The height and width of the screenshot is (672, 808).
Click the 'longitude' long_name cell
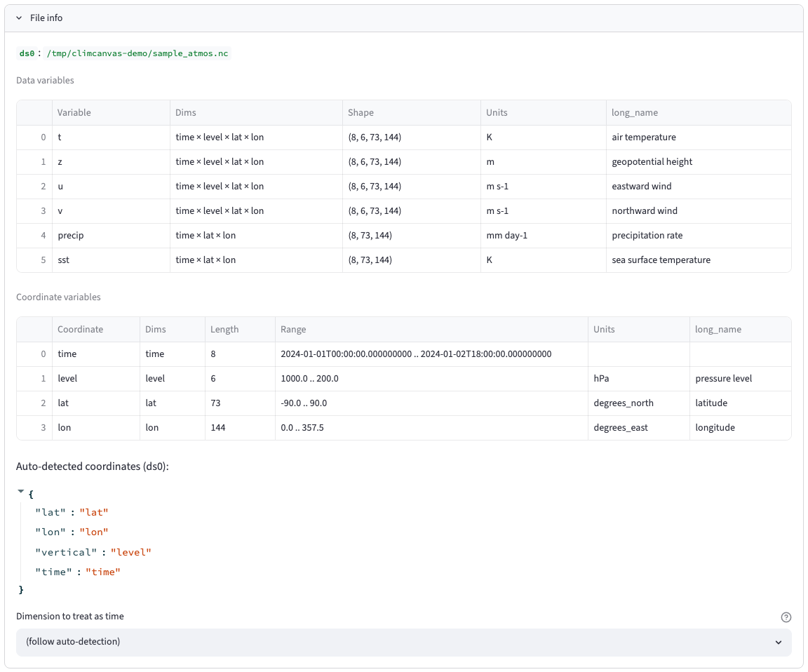pos(740,428)
